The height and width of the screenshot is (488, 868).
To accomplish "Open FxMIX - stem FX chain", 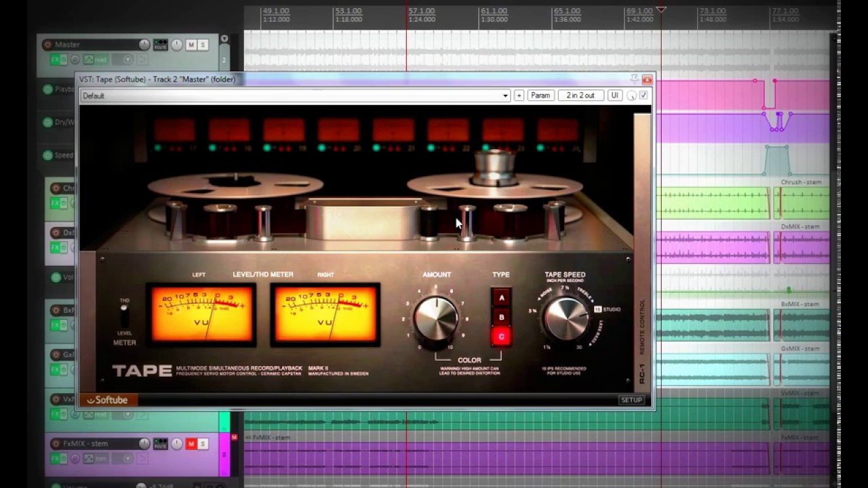I will coord(56,459).
